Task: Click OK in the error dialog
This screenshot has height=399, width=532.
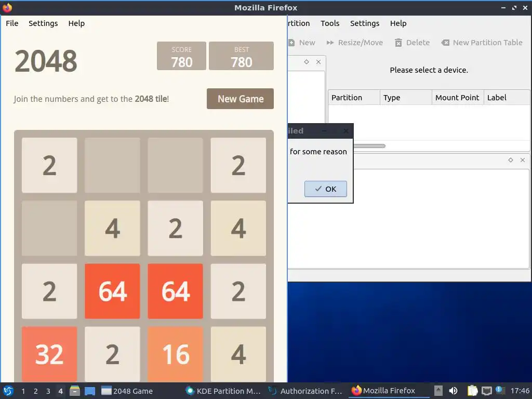Action: [x=325, y=189]
